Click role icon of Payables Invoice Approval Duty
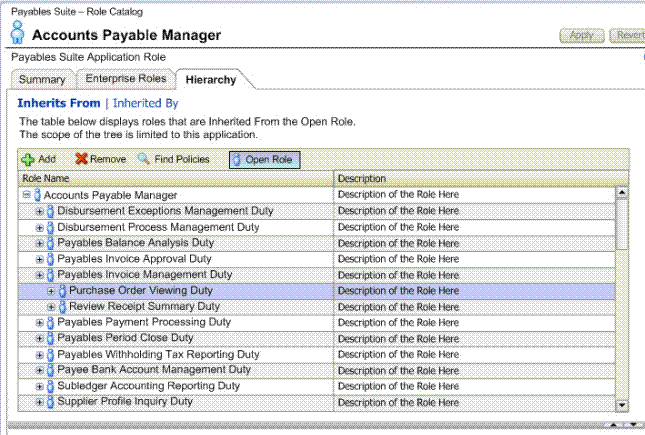645x435 pixels. [50, 259]
